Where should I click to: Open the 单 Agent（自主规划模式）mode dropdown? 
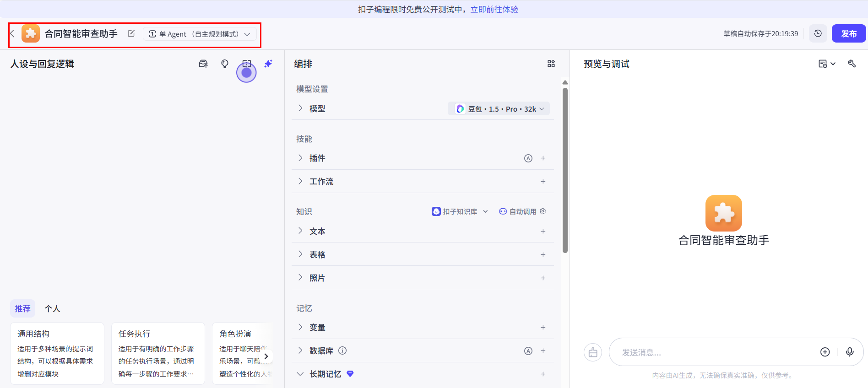click(x=200, y=34)
